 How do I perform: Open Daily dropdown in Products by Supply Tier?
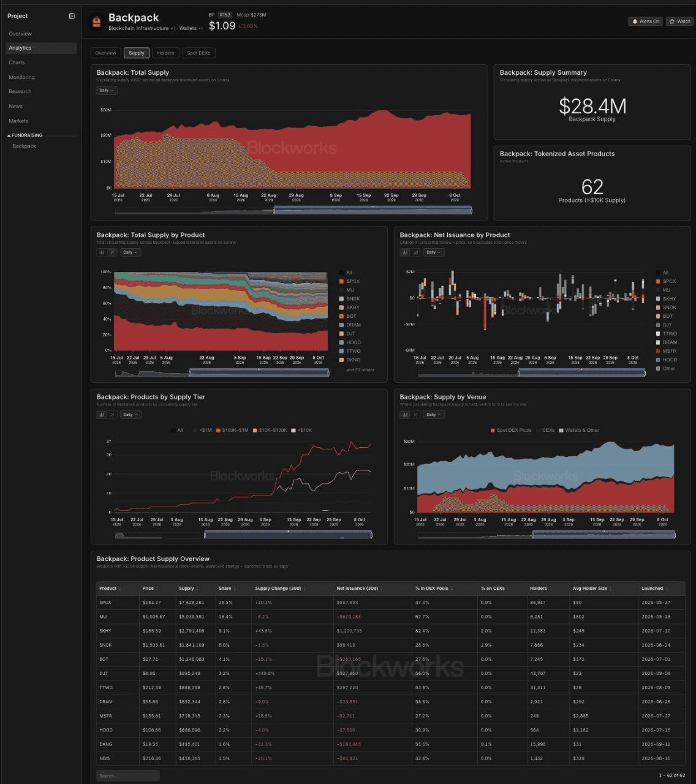tap(130, 415)
